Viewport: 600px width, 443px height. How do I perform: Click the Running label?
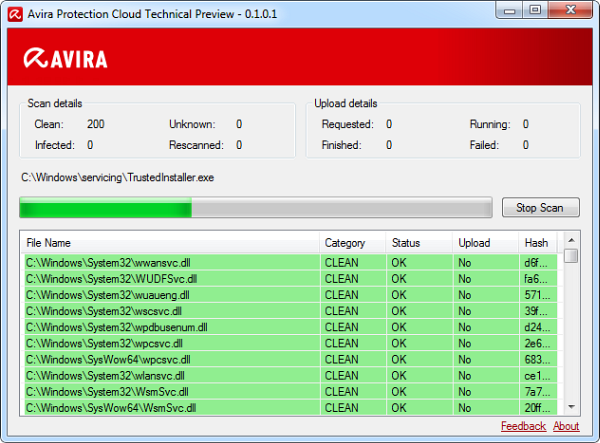[x=490, y=124]
